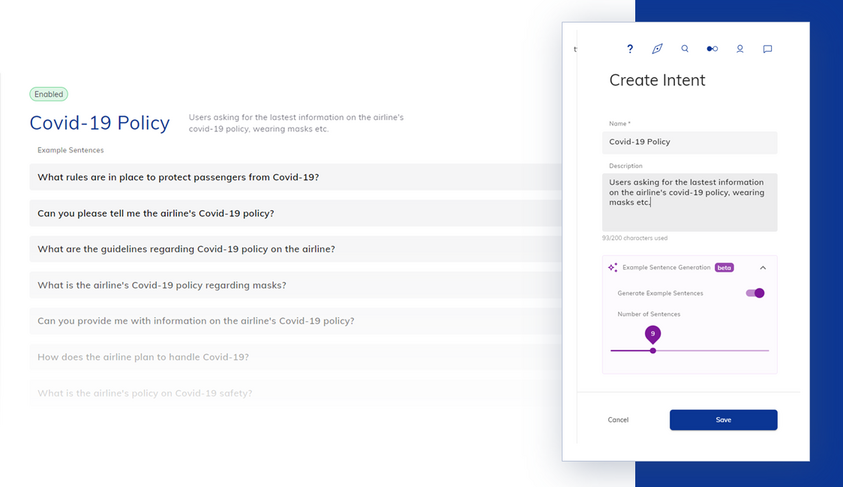Open the user profile icon
The image size is (843, 487).
pos(740,49)
